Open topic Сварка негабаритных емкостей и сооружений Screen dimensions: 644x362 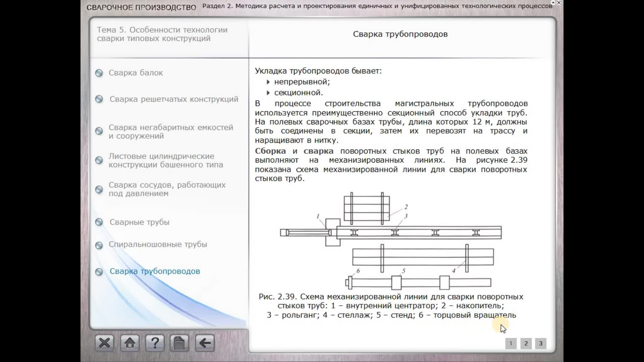[x=171, y=132]
